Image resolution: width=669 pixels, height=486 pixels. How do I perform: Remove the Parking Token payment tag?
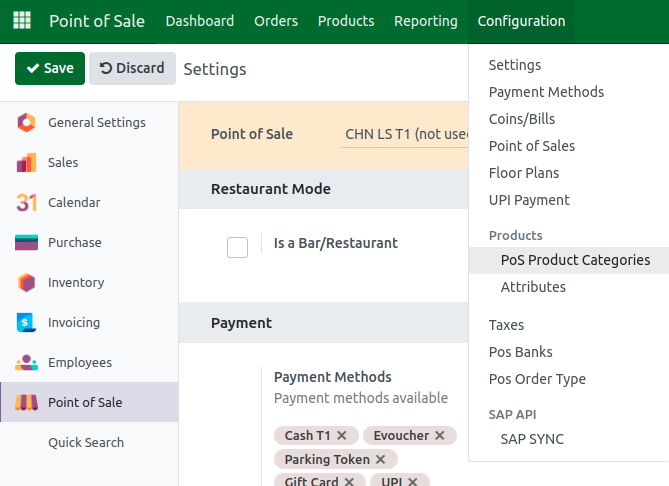[x=380, y=460]
